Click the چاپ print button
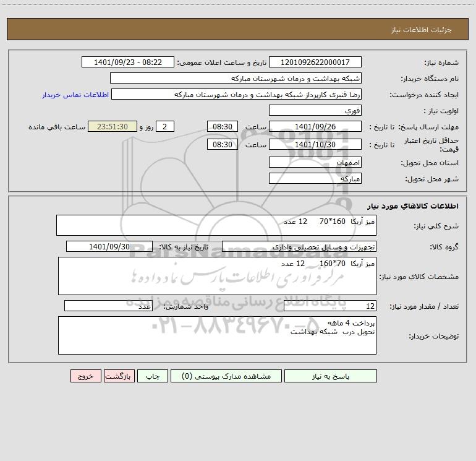The width and height of the screenshot is (476, 461). pyautogui.click(x=153, y=376)
